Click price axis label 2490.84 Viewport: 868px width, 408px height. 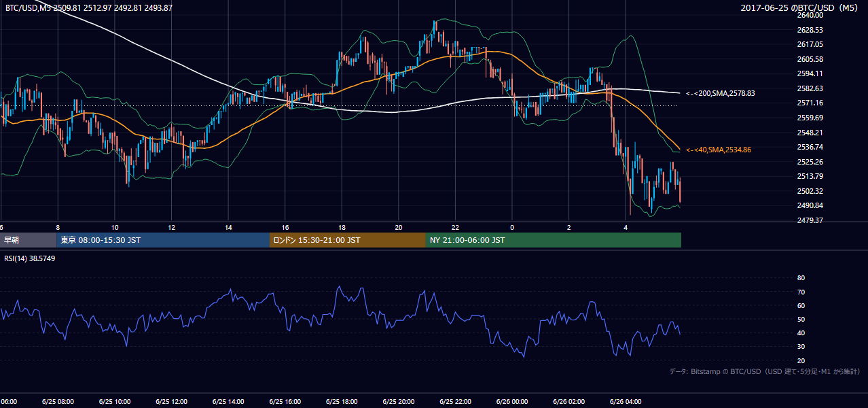tap(810, 205)
